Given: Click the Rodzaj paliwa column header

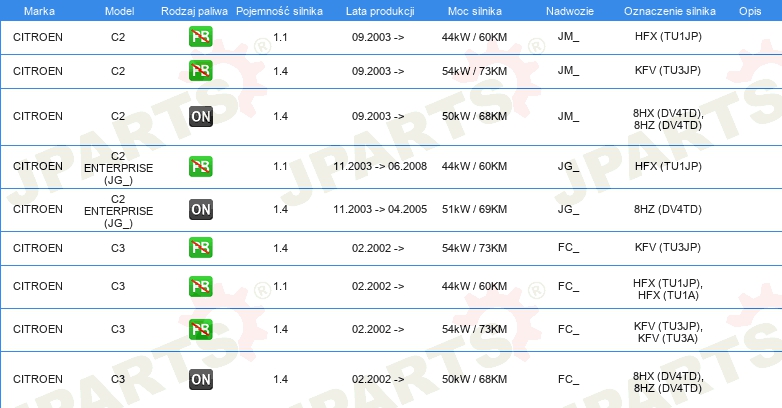Looking at the screenshot, I should (x=194, y=11).
